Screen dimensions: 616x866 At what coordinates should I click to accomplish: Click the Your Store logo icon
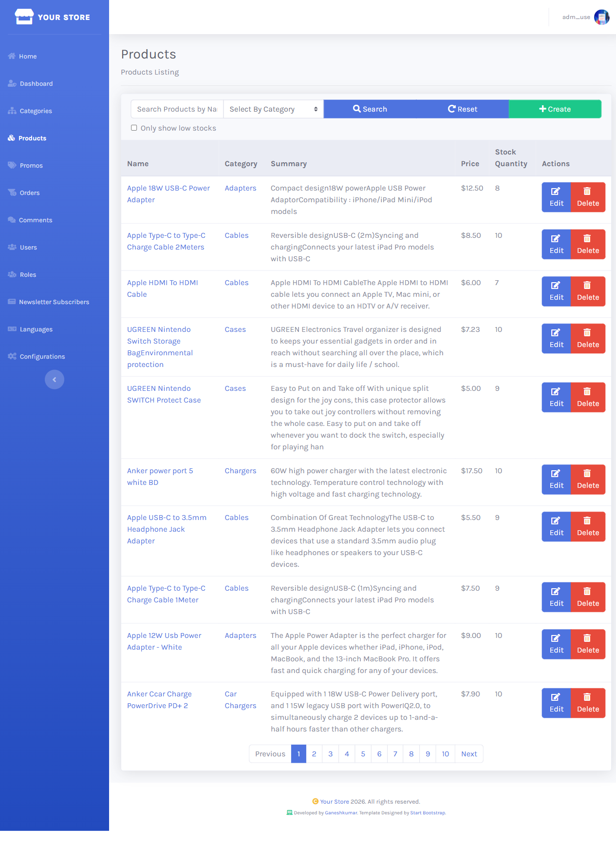coord(24,17)
